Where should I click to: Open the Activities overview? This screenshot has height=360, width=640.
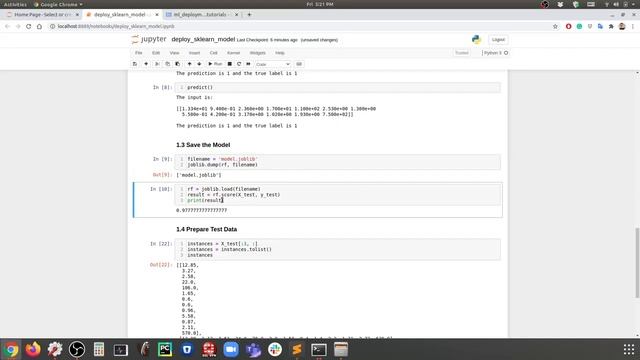coord(15,4)
